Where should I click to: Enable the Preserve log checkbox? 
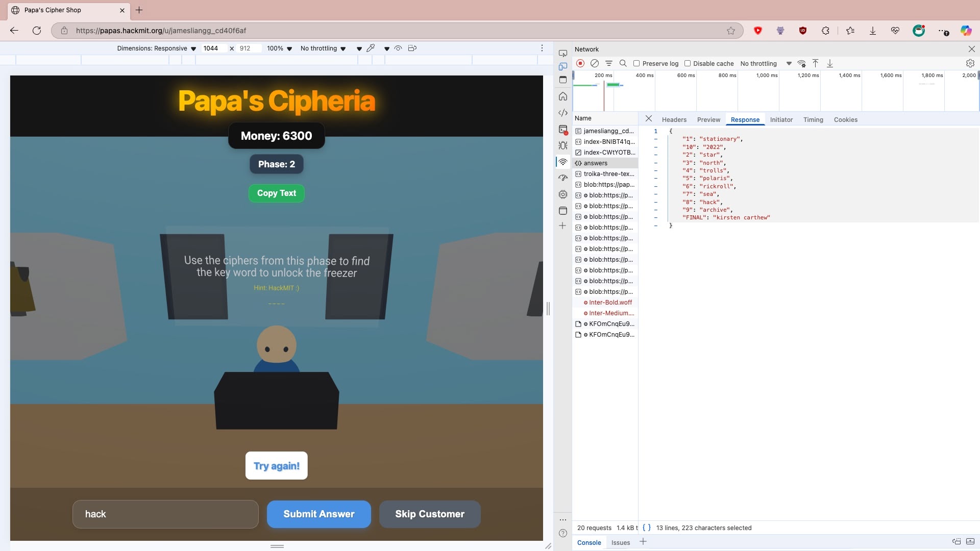tap(636, 63)
